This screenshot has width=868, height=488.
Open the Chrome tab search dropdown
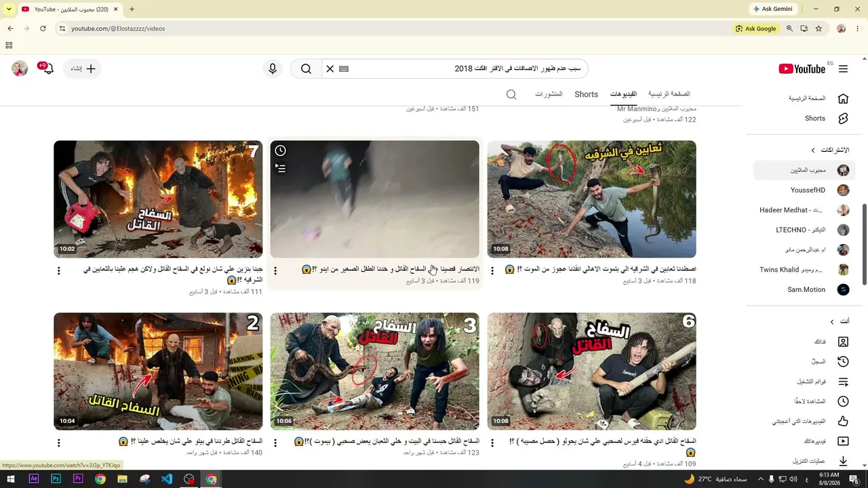tap(9, 9)
